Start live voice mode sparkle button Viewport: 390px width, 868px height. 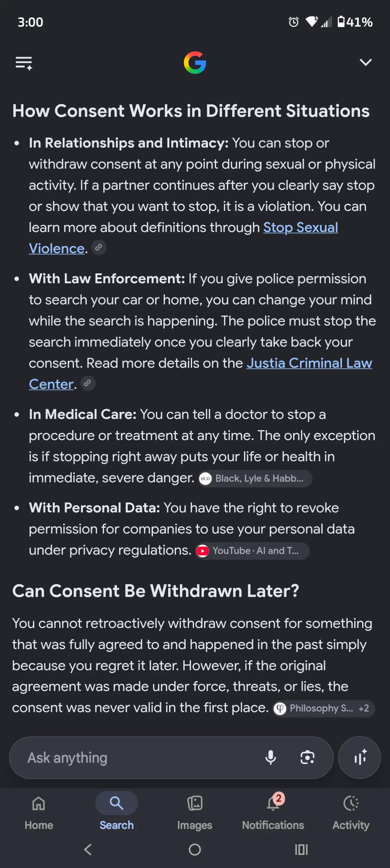coord(359,757)
